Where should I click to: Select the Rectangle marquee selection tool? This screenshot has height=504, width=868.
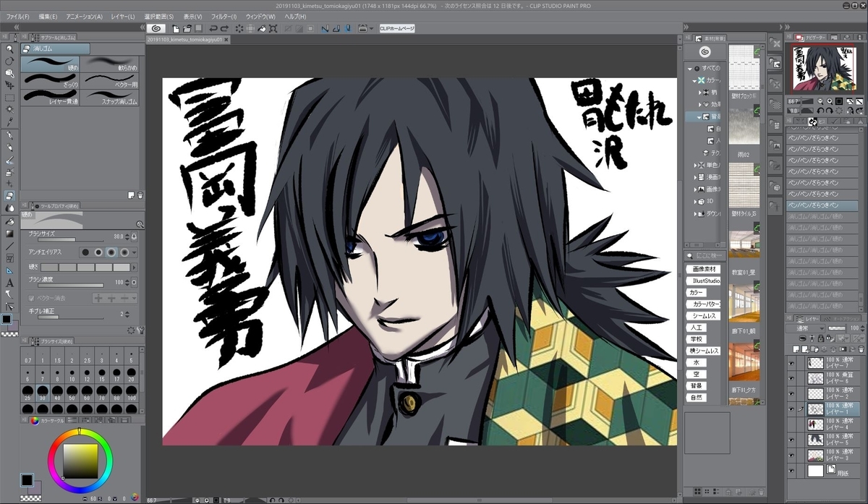[9, 97]
